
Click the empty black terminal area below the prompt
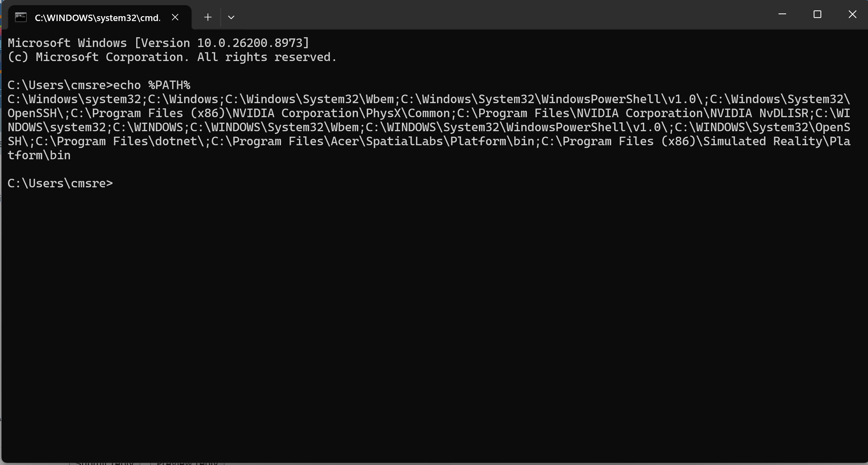[434, 320]
